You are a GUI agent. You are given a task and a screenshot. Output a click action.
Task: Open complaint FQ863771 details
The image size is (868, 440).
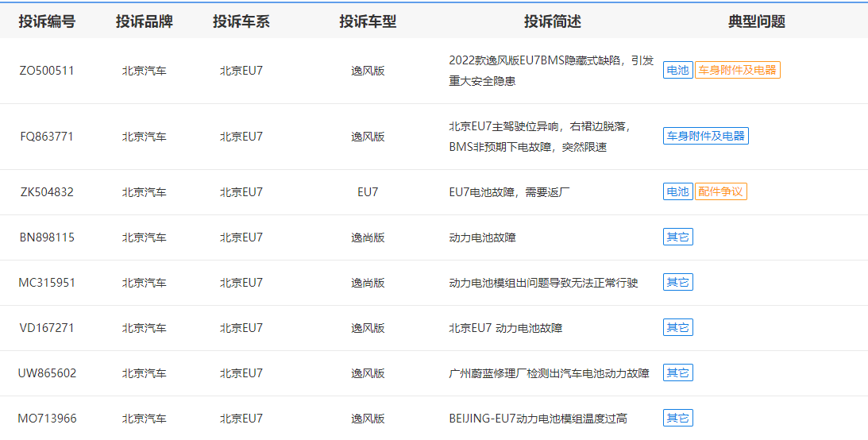point(47,137)
